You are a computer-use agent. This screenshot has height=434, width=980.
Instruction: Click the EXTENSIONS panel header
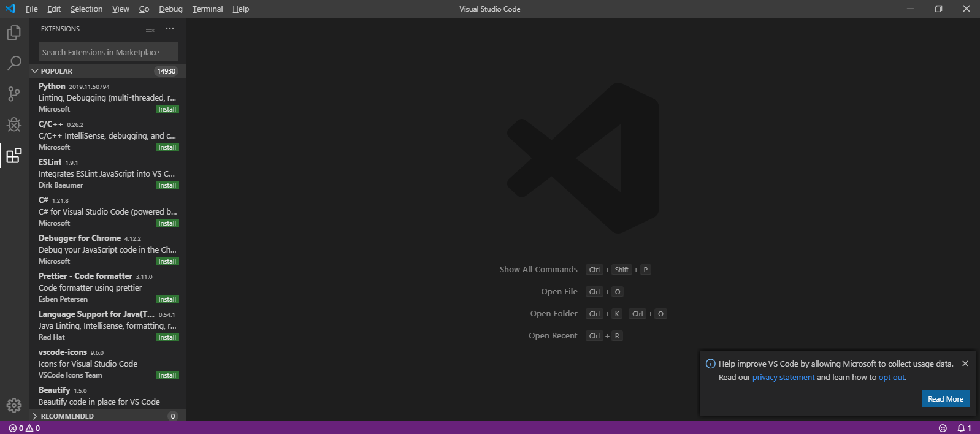coord(60,29)
